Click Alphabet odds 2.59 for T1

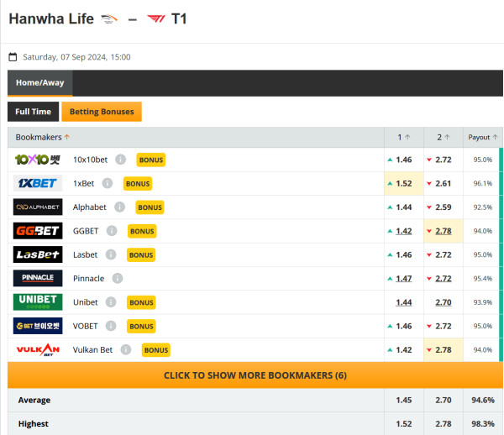[444, 207]
